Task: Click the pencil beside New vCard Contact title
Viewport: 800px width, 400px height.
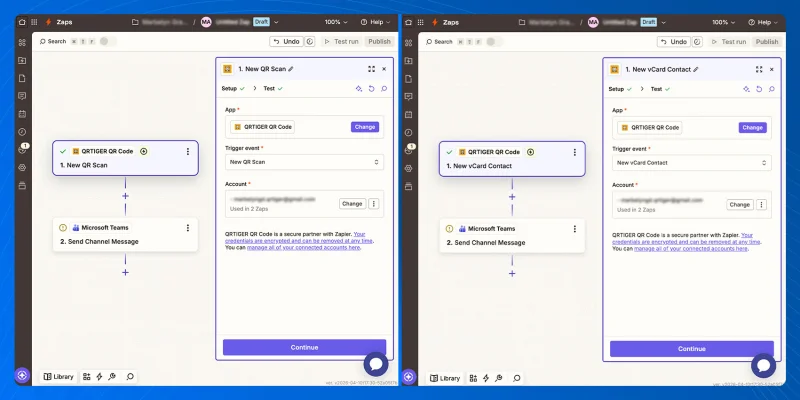Action: pos(695,69)
